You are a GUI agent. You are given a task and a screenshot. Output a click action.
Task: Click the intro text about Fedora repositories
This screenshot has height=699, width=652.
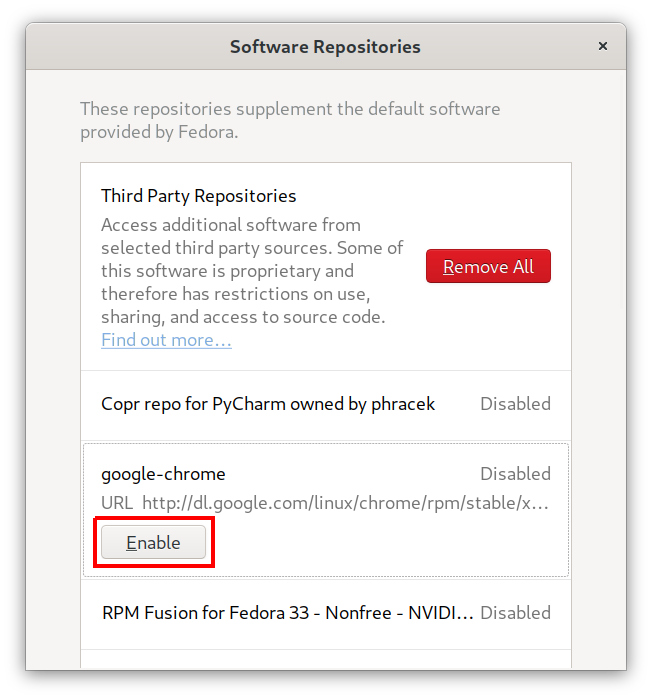coord(290,120)
